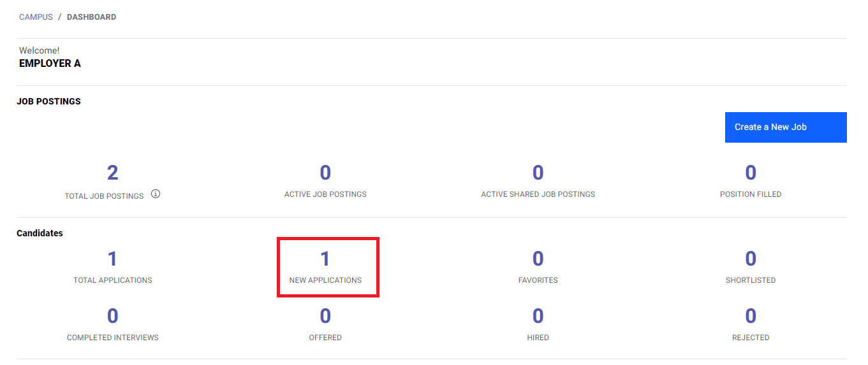View the Completed Interviews count

[112, 316]
